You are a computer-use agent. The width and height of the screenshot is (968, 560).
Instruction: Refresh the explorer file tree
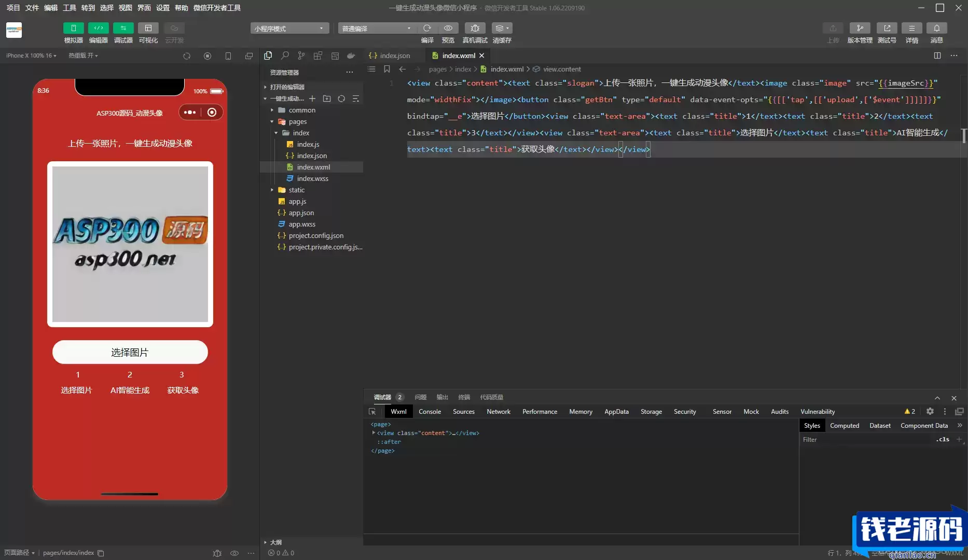341,99
